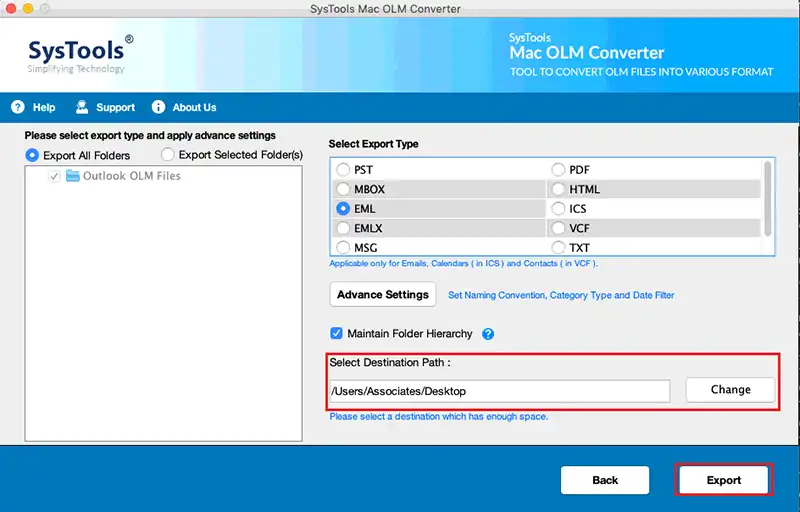Open the Help menu
Screen dimensions: 800x512
point(44,108)
